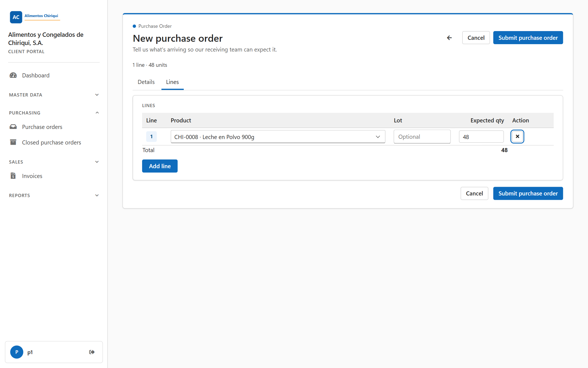Expand the Reports section

pos(54,195)
